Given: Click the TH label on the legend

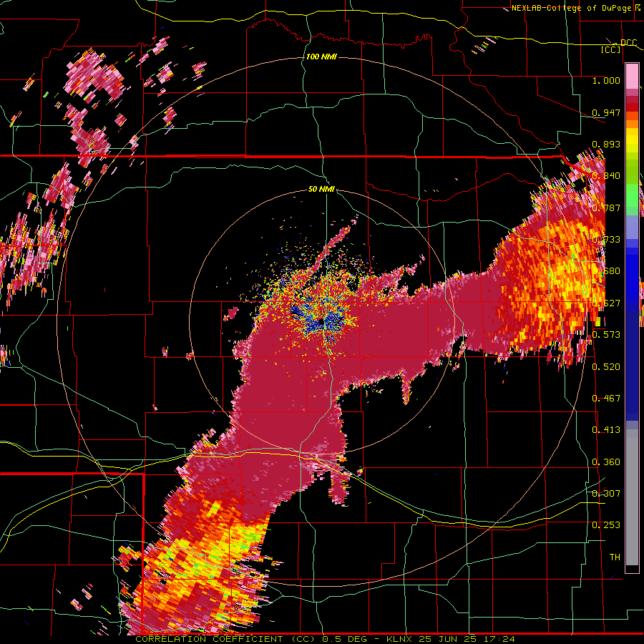Looking at the screenshot, I should [x=615, y=557].
